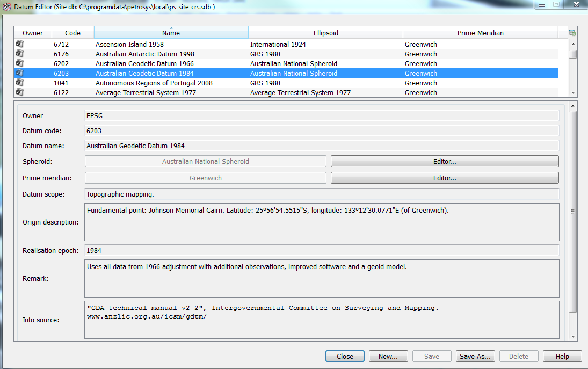Click the owner icon for Average Terrestrial System 1977
The image size is (588, 369).
pos(19,92)
